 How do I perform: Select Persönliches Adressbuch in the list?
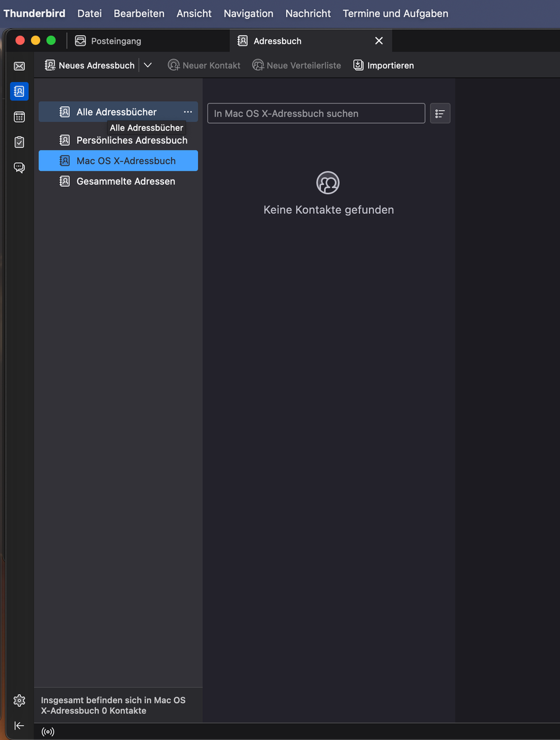(118, 140)
